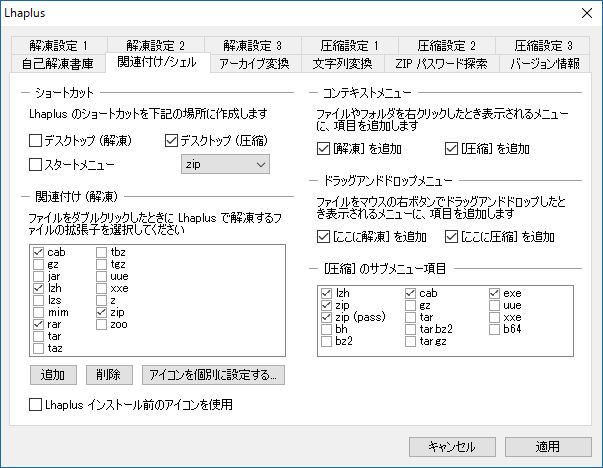Go to the アーカイブ変換 tab
The height and width of the screenshot is (468, 603).
click(x=253, y=64)
